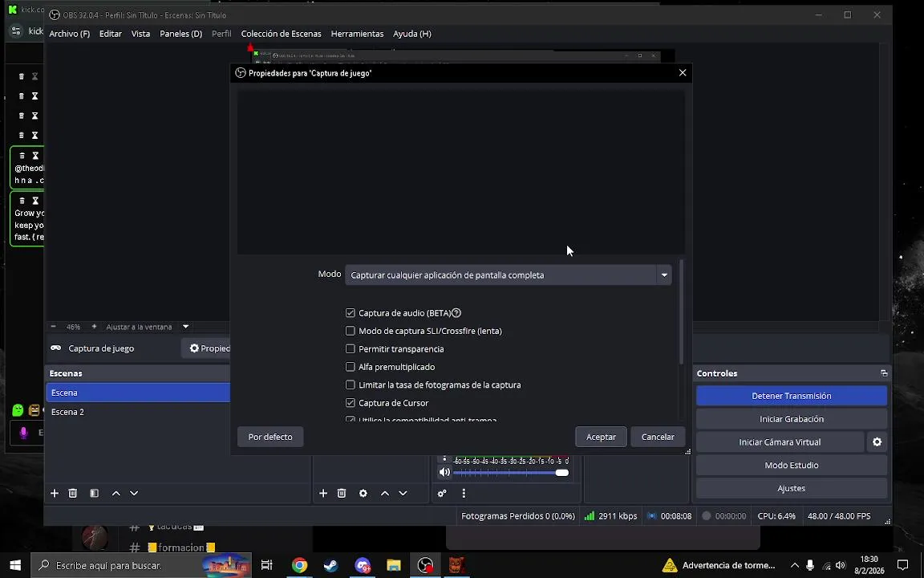Enable Permitir transparencia checkbox

[350, 349]
